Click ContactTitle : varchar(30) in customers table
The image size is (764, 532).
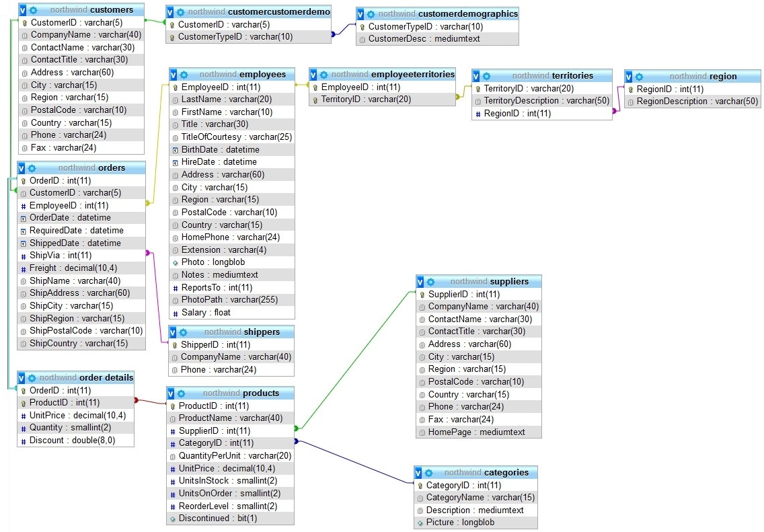pos(81,60)
